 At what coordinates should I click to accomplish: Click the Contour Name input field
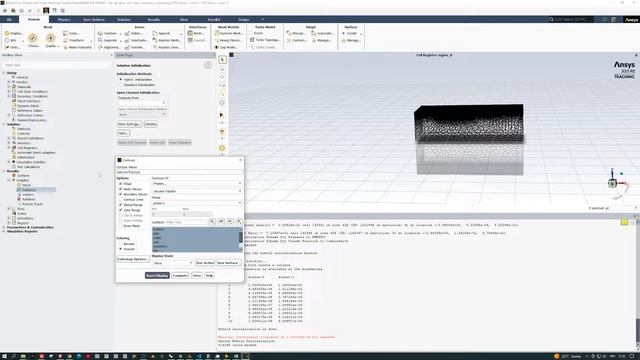pos(179,172)
